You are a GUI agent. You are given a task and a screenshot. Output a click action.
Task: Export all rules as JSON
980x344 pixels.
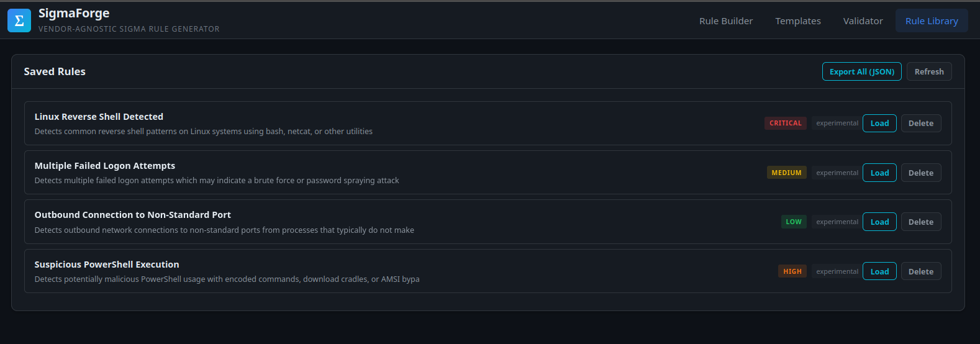(x=861, y=72)
